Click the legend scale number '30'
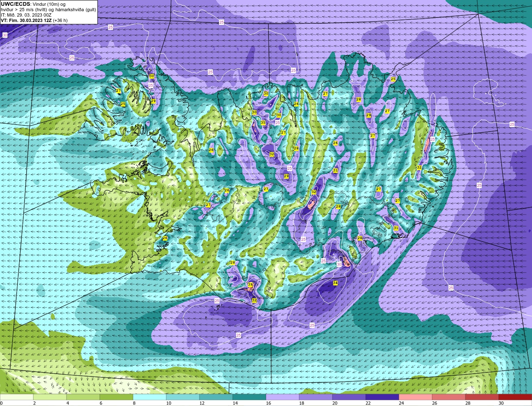This screenshot has height=406, width=532. point(501,403)
